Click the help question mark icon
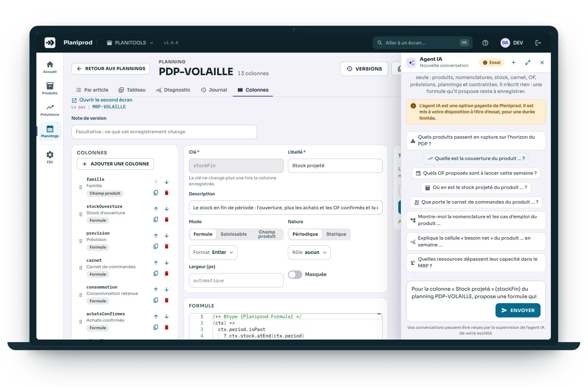588x388 pixels. (485, 43)
